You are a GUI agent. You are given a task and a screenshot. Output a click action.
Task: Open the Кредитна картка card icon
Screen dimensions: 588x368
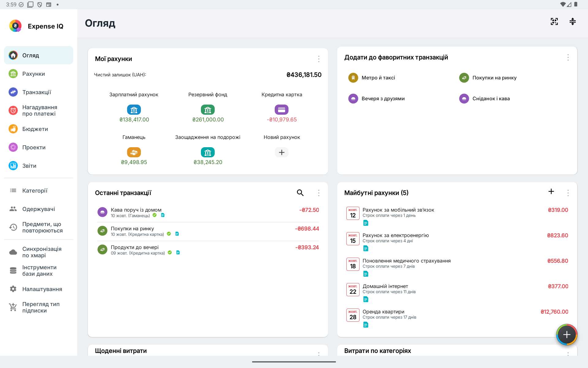coord(281,109)
